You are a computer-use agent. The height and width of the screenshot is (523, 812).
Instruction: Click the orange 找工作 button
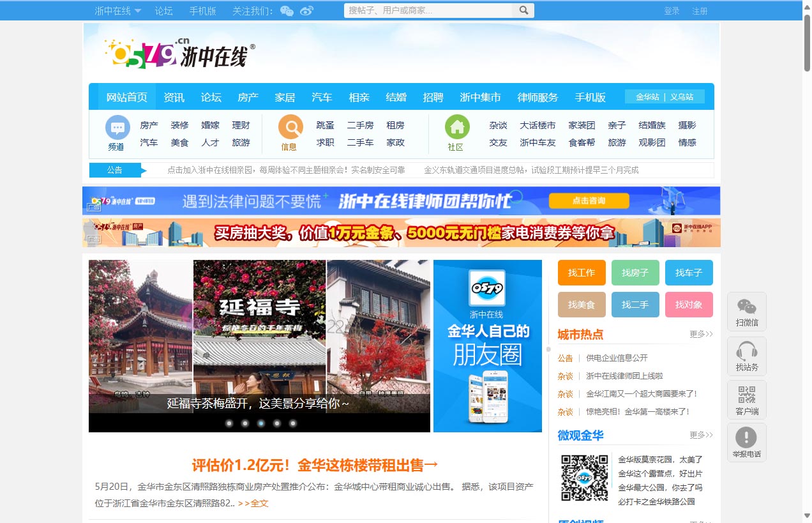pos(581,273)
